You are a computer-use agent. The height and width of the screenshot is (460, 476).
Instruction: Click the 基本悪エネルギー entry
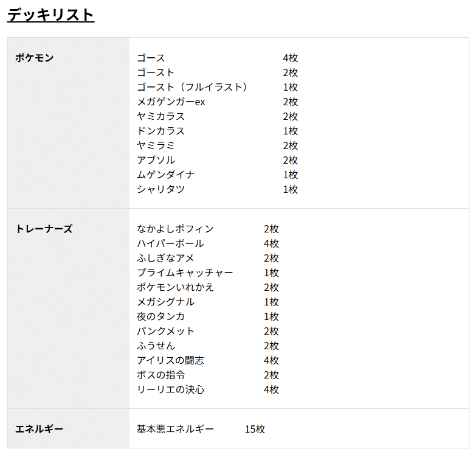pos(175,429)
